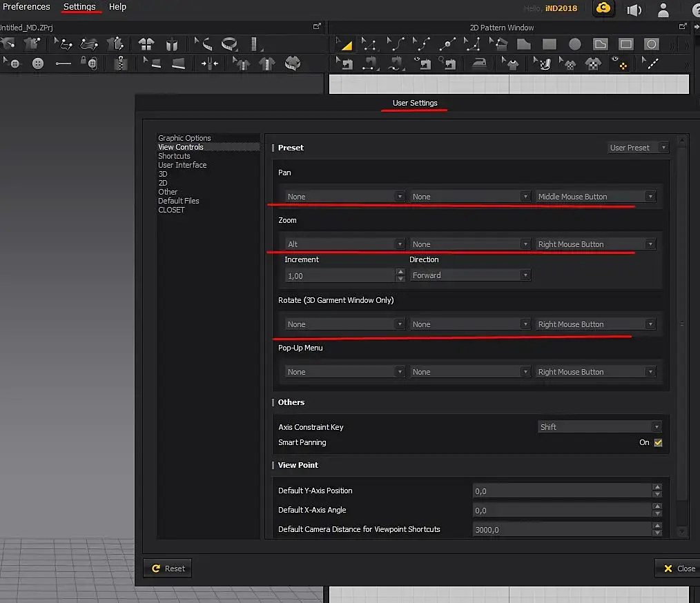Open the user profile icon
This screenshot has width=700, height=603.
coord(663,10)
